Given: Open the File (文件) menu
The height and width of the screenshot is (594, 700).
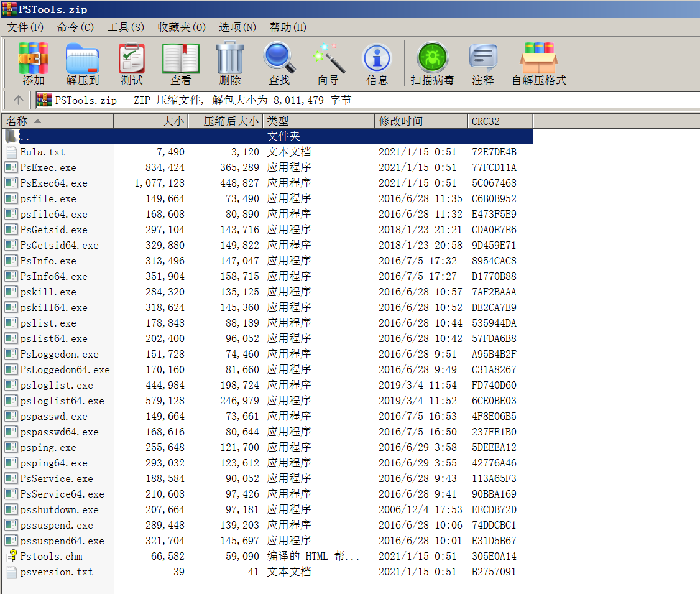Looking at the screenshot, I should point(25,27).
